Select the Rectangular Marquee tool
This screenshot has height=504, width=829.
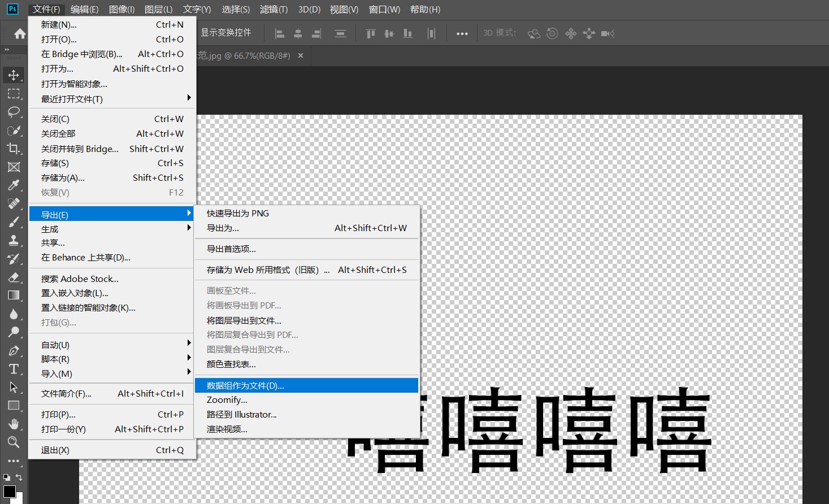point(14,94)
